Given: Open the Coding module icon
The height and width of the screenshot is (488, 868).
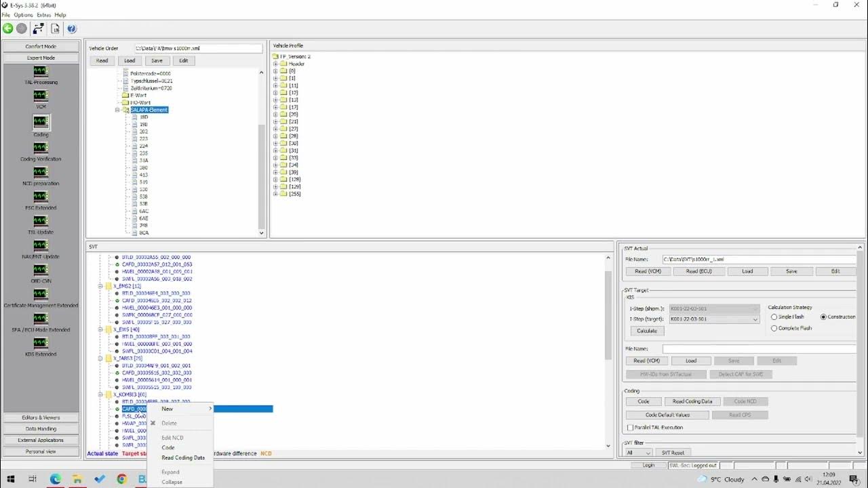Looking at the screenshot, I should (41, 122).
